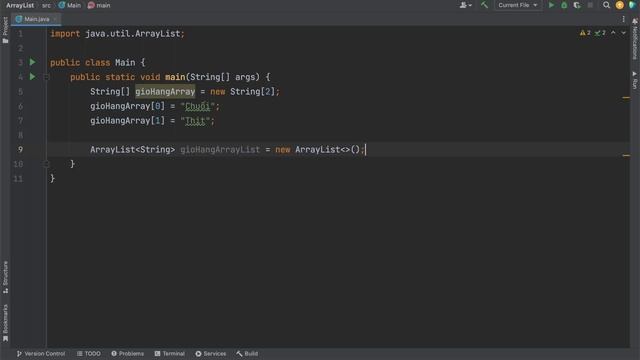Open the Current File run configuration dropdown
The width and height of the screenshot is (640, 360).
[518, 5]
